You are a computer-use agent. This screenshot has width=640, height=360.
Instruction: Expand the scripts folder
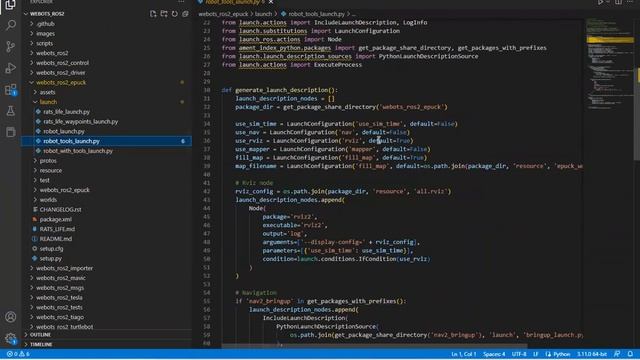44,43
